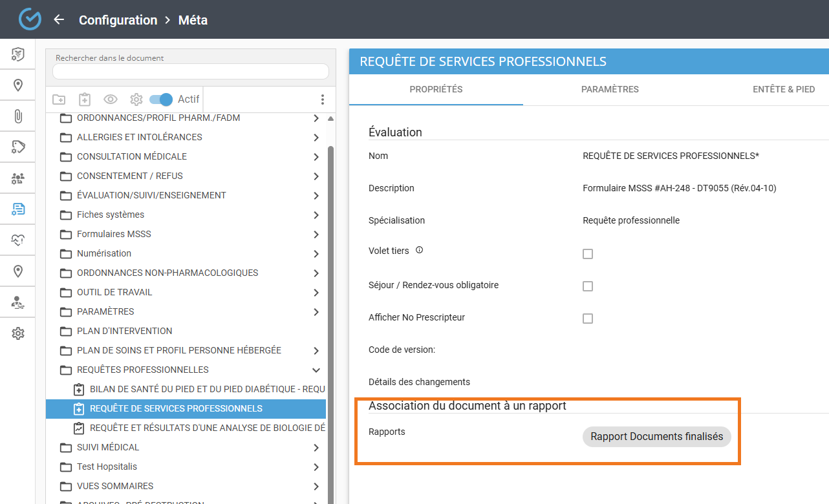Open the heartbeat alerts sidebar icon
This screenshot has width=829, height=504.
point(18,240)
